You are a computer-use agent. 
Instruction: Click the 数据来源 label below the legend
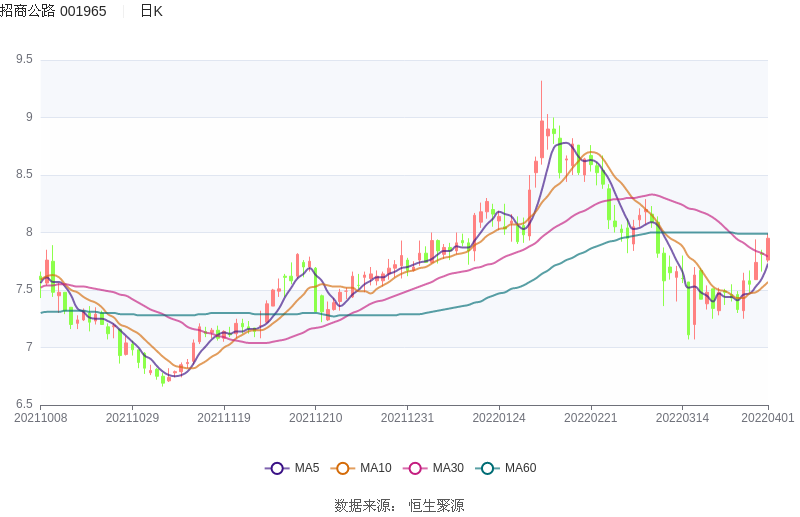[x=365, y=506]
